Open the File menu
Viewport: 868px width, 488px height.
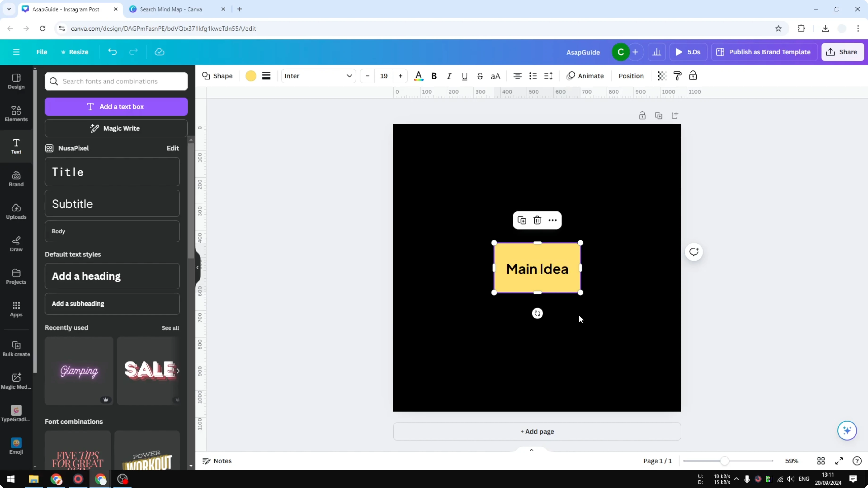point(42,52)
